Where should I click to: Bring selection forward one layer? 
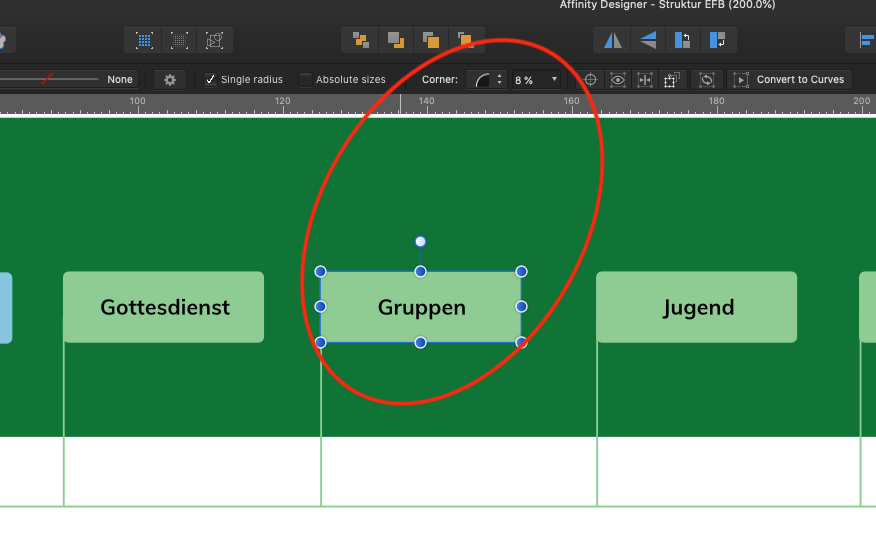click(x=431, y=40)
